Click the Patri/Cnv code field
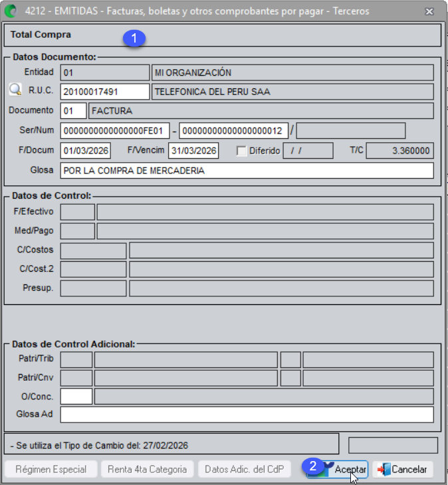 76,378
